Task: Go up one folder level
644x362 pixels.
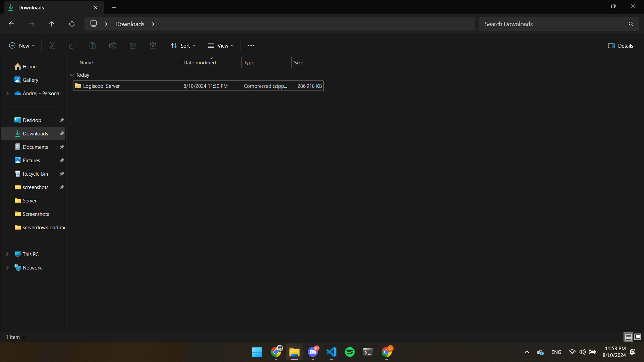Action: tap(52, 24)
